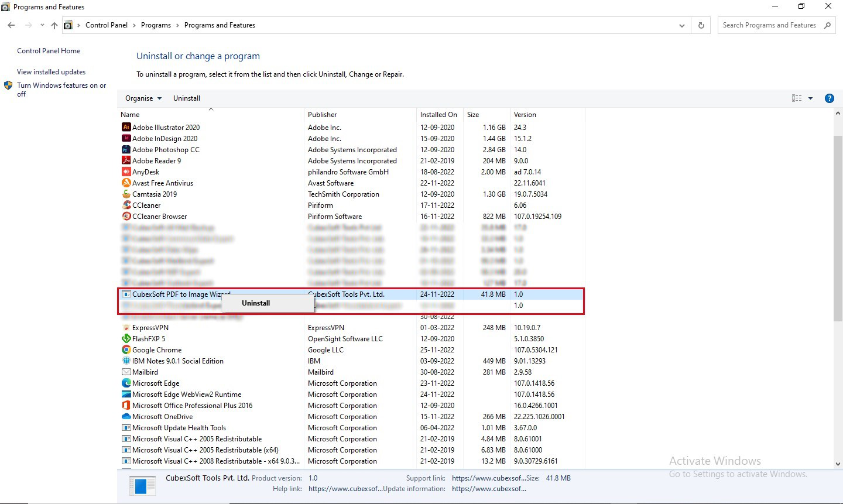Click the CubexSoft details pane program icon
The height and width of the screenshot is (504, 843).
coord(142,485)
